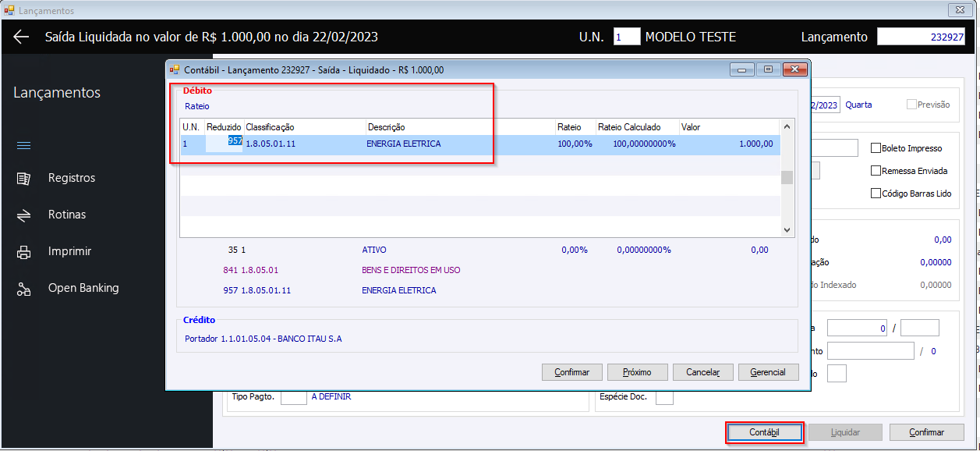Click the Gerencial button
This screenshot has width=980, height=451.
click(x=769, y=372)
